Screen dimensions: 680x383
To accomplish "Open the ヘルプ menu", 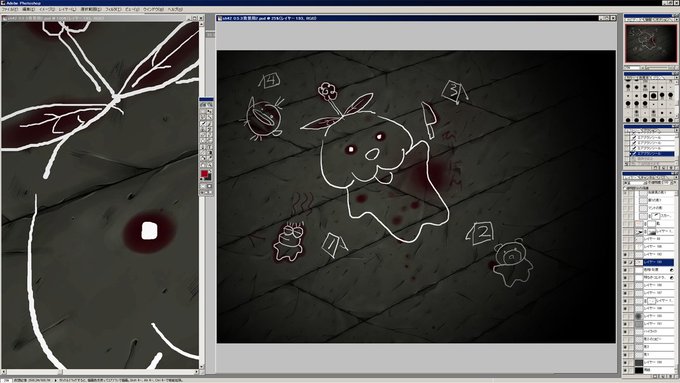I will [175, 9].
